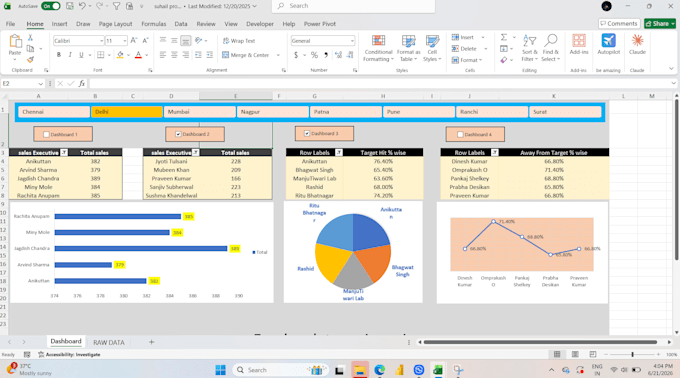Uncheck the Dashboard 2 checkbox
Screen dimensions: 680x378
(178, 134)
